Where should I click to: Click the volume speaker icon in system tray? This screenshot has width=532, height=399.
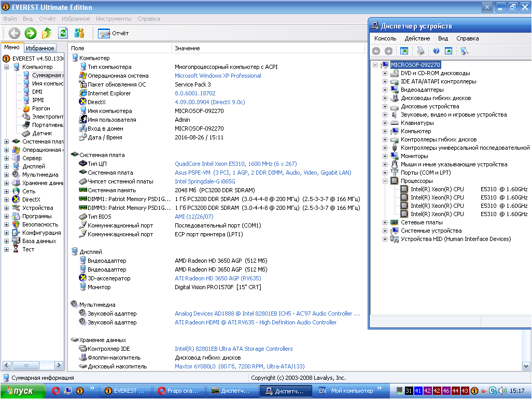pos(503,391)
